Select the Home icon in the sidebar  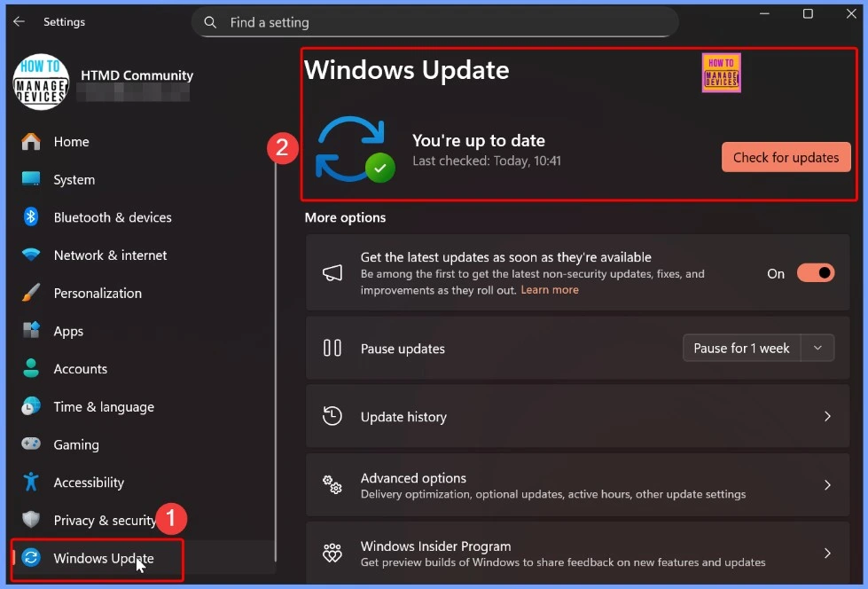pos(32,141)
